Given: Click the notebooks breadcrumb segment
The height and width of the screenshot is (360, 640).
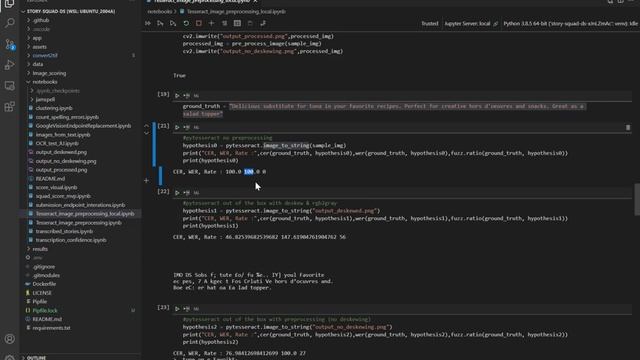Looking at the screenshot, I should pyautogui.click(x=160, y=11).
